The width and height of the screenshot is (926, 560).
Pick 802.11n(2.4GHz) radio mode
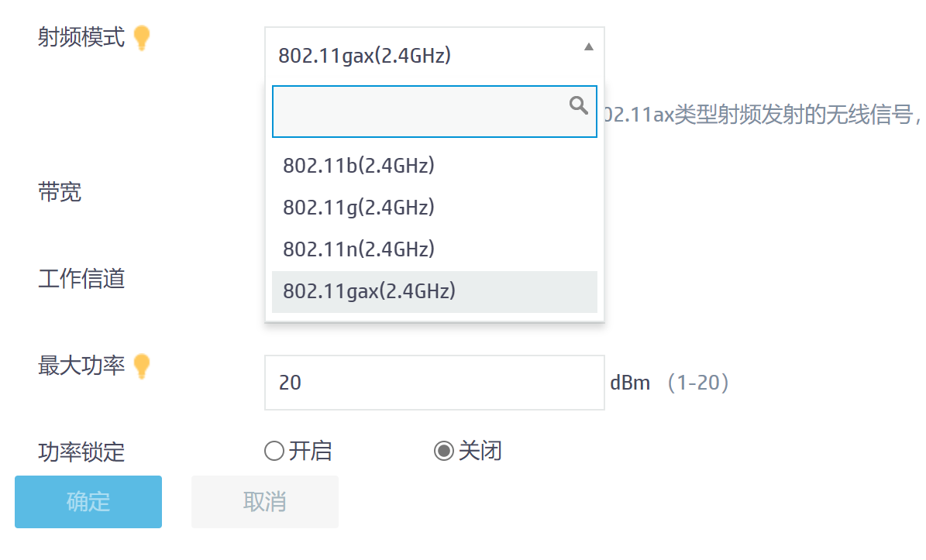tap(359, 249)
